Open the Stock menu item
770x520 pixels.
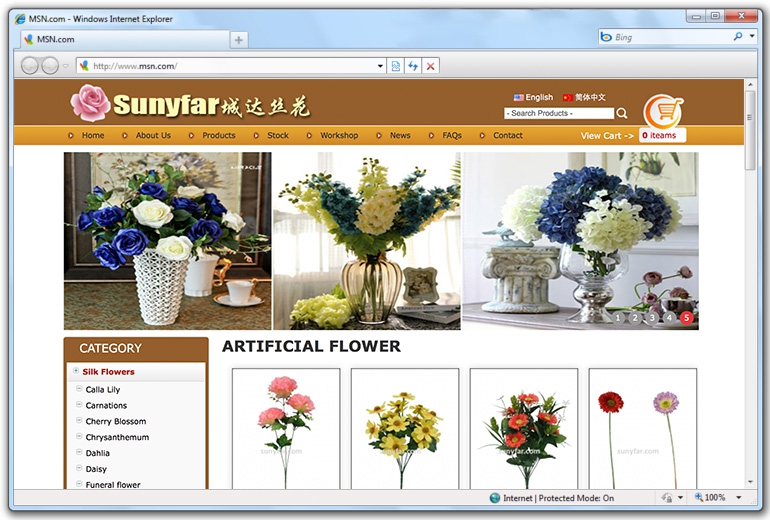pyautogui.click(x=278, y=136)
